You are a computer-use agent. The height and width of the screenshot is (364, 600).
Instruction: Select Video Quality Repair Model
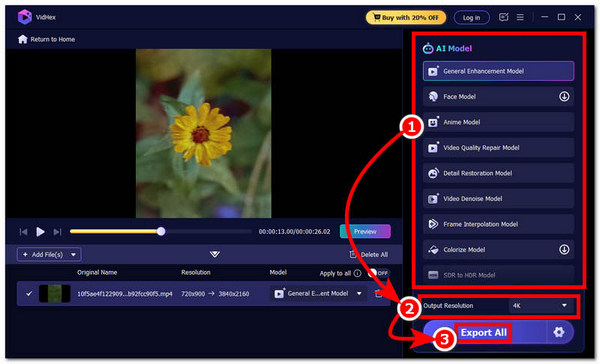498,148
